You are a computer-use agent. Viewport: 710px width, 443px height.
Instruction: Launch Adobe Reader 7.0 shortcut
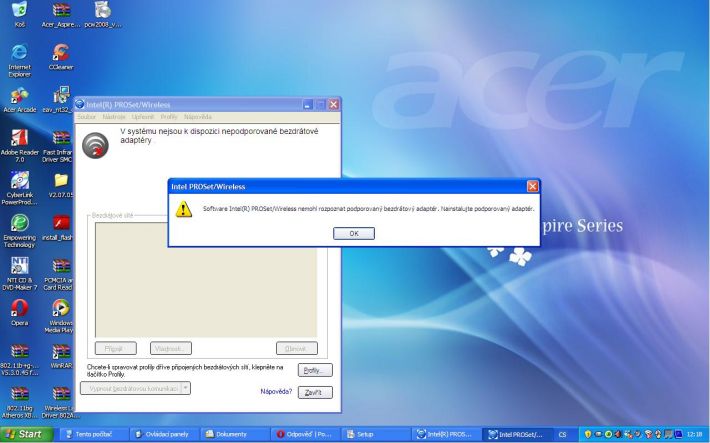coord(19,146)
